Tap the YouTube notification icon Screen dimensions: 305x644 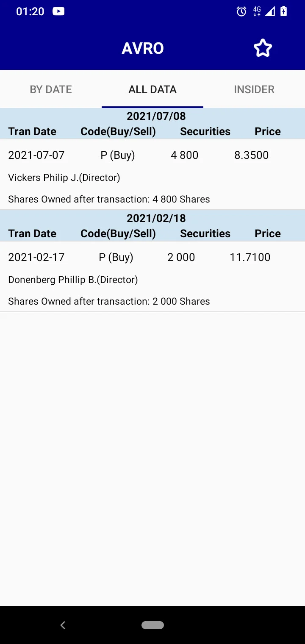58,11
